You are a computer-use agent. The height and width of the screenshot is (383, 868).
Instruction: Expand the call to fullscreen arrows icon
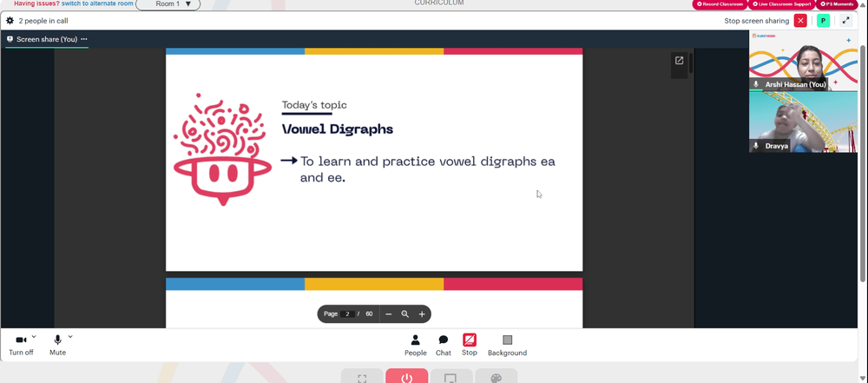pyautogui.click(x=845, y=21)
